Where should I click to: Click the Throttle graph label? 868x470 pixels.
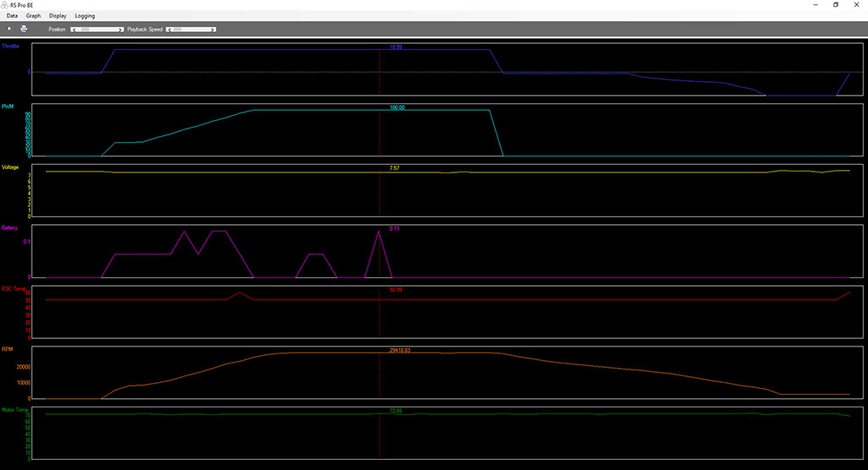coord(10,46)
